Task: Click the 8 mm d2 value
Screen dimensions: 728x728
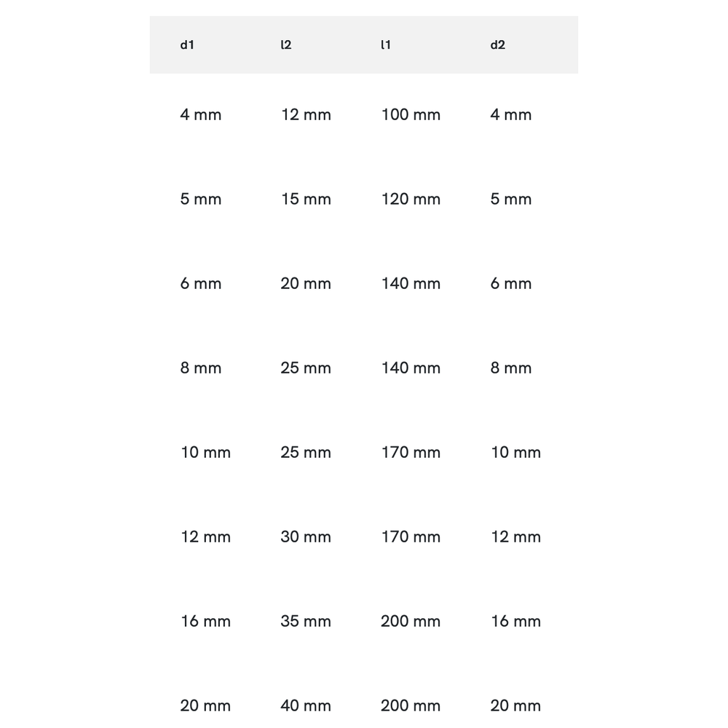Action: click(511, 368)
